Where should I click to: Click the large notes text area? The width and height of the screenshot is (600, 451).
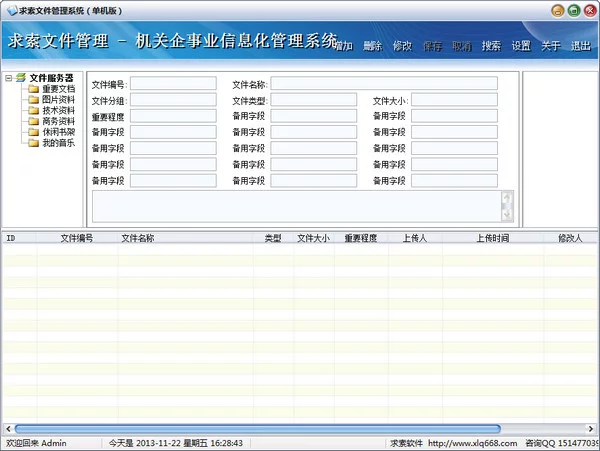tap(297, 207)
